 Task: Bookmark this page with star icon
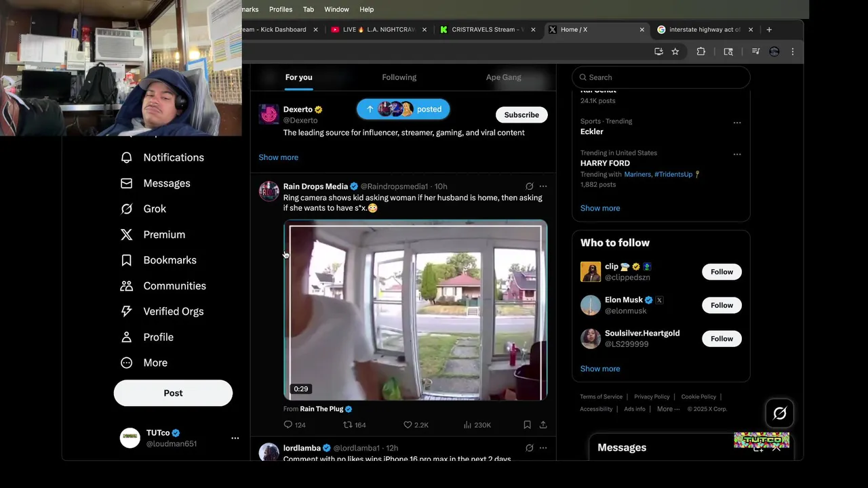[675, 52]
